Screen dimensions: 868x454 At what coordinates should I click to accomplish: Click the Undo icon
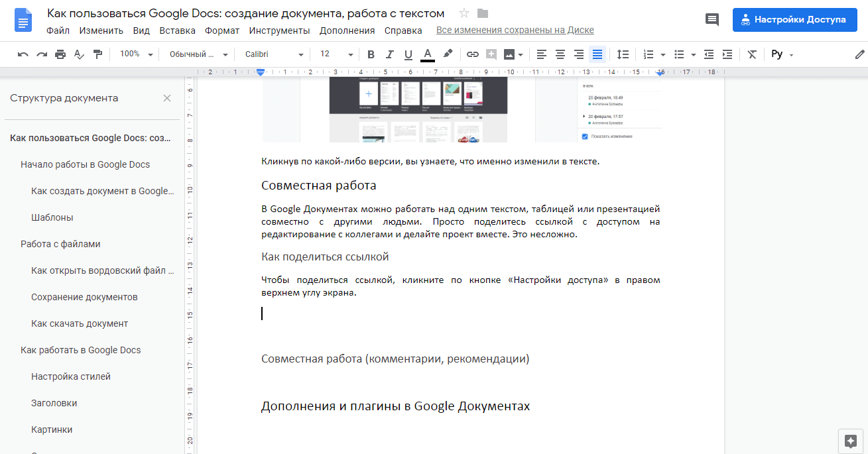(23, 54)
